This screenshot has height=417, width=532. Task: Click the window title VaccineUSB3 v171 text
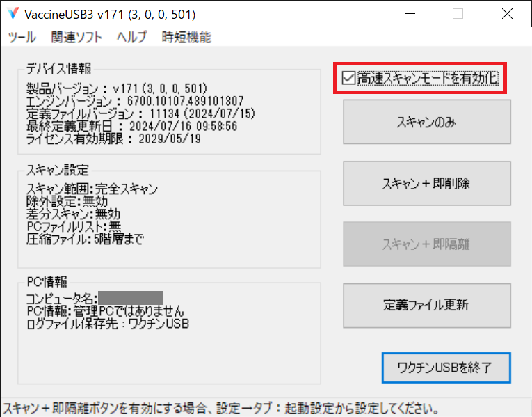(x=110, y=14)
